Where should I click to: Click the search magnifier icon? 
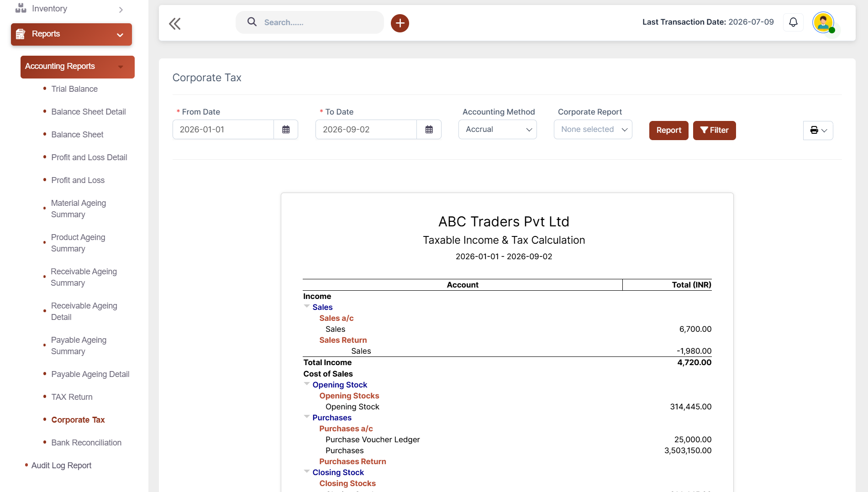pyautogui.click(x=252, y=22)
